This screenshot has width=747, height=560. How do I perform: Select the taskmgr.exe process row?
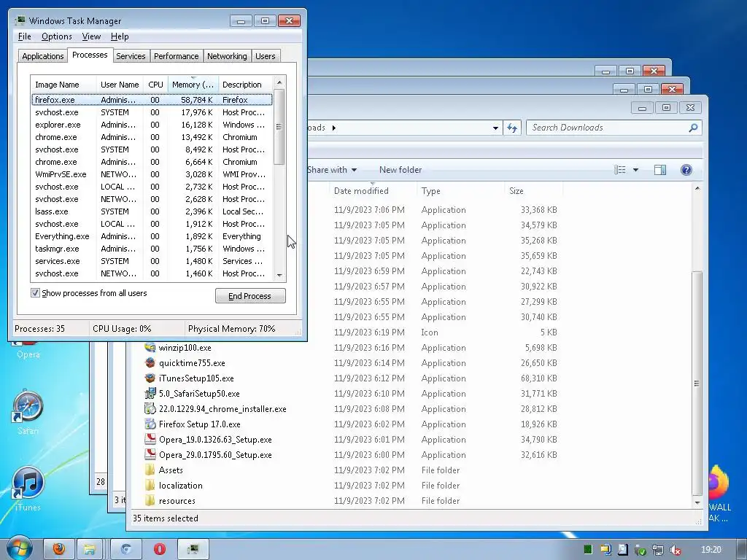point(152,249)
